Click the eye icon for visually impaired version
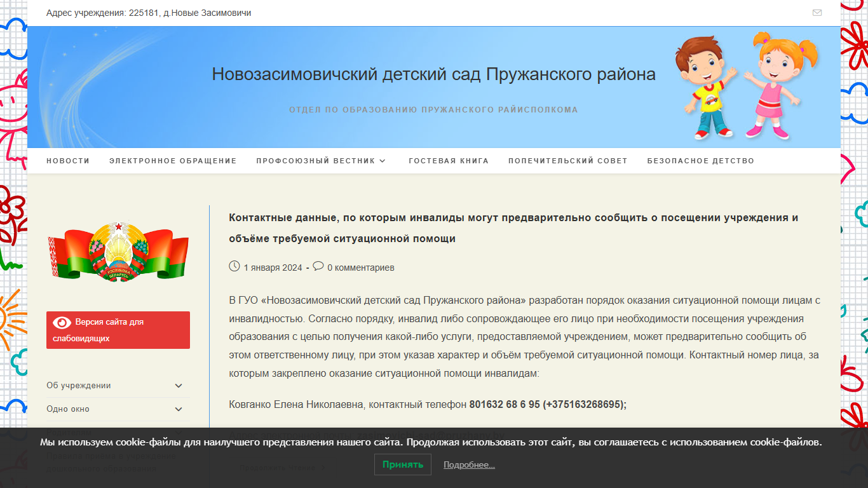This screenshot has height=488, width=868. (x=62, y=322)
